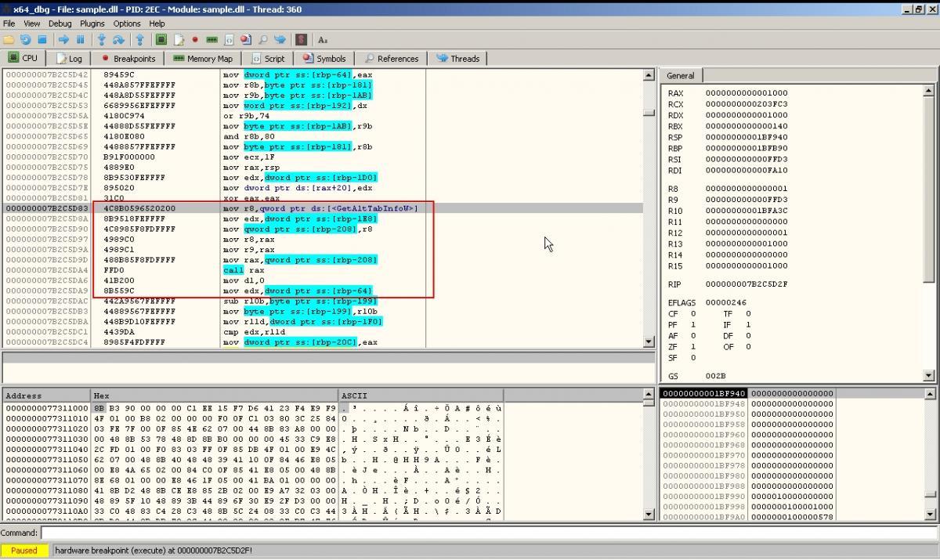Click the execute till return icon
The height and width of the screenshot is (560, 940).
click(x=140, y=39)
